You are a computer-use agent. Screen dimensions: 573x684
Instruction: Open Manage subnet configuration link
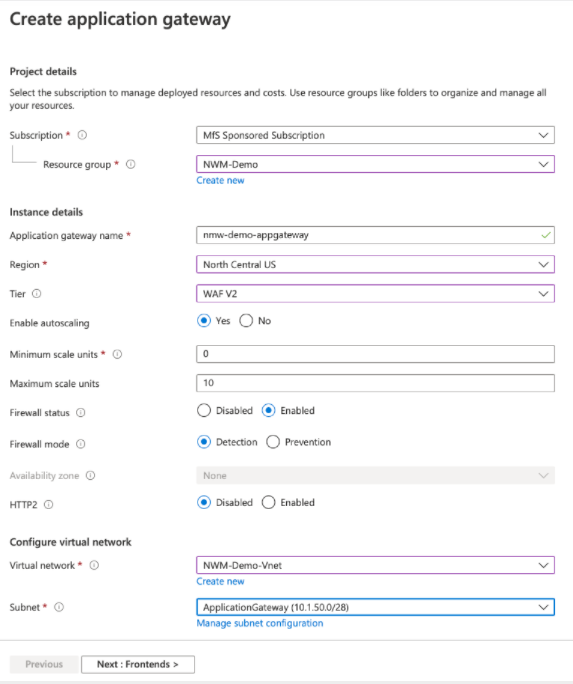coord(260,623)
